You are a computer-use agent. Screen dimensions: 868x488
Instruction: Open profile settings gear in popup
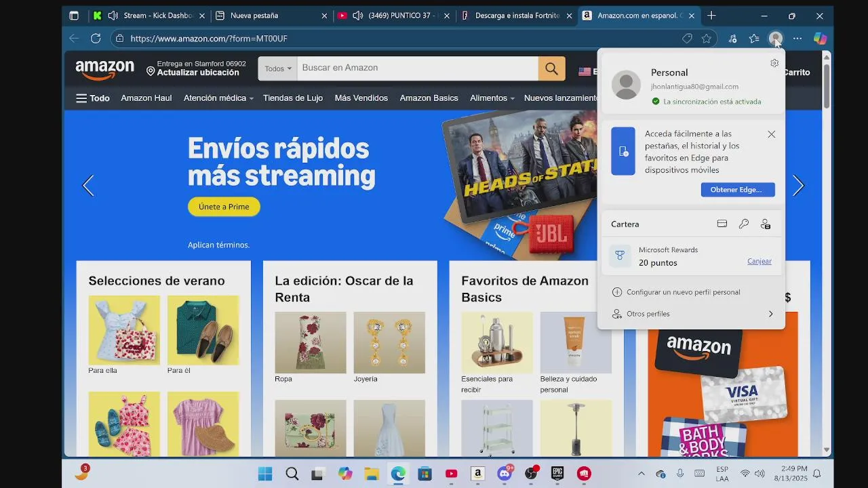point(774,63)
